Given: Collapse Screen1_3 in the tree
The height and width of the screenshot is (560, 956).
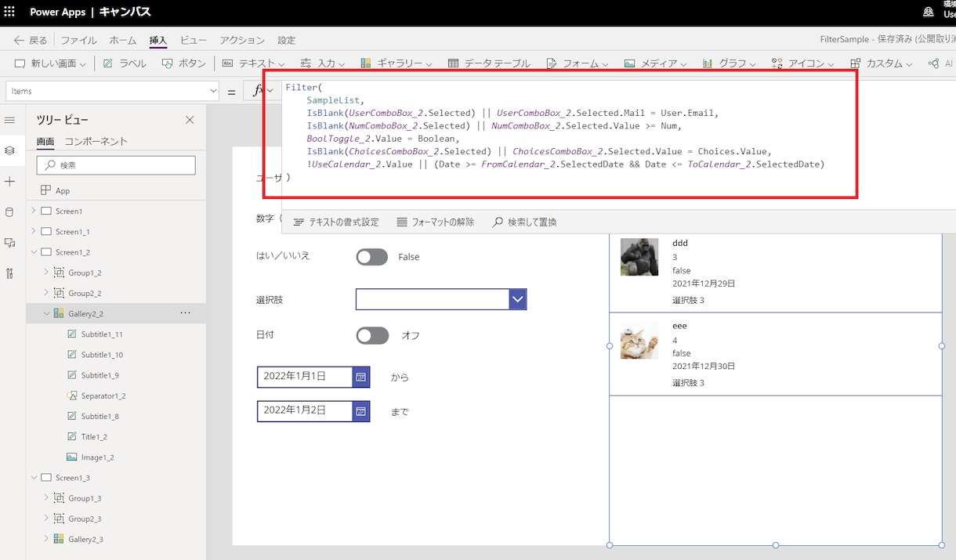Looking at the screenshot, I should (33, 478).
